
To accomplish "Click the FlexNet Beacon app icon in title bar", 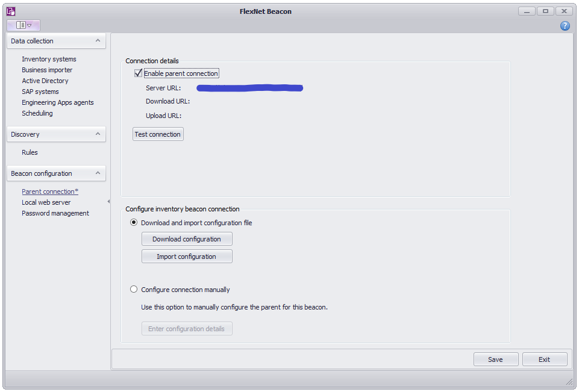I will coord(11,11).
